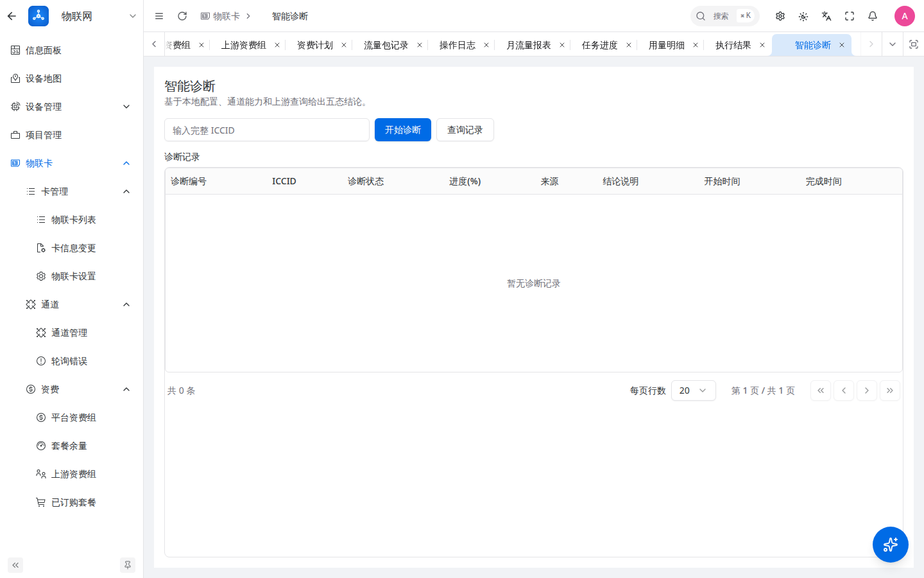This screenshot has width=924, height=578.
Task: Close the 流量包记录 tab
Action: pos(420,45)
